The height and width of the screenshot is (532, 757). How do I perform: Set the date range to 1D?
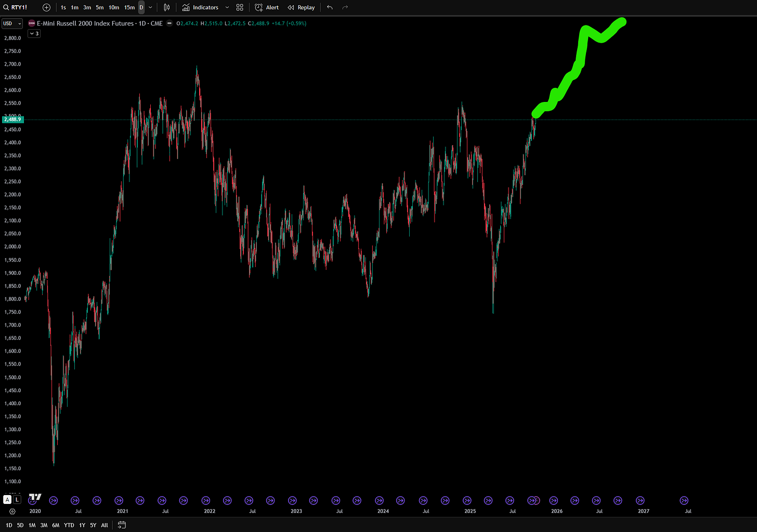click(9, 525)
